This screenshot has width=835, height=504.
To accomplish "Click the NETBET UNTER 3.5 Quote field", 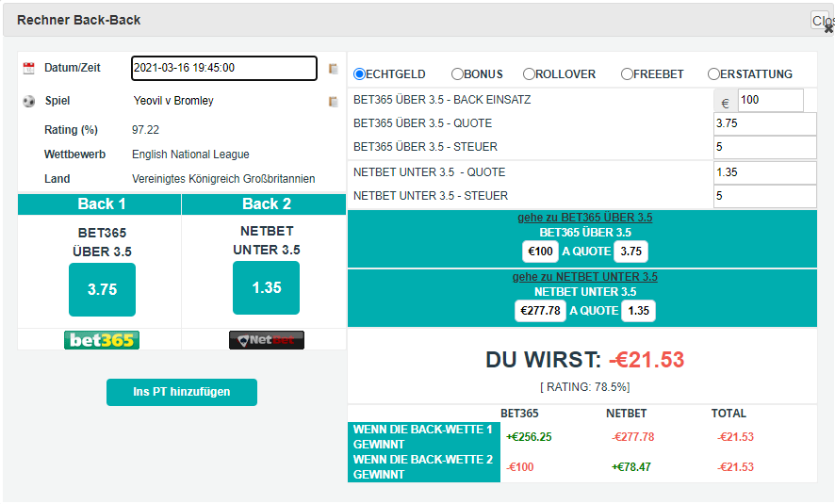I will tap(764, 173).
